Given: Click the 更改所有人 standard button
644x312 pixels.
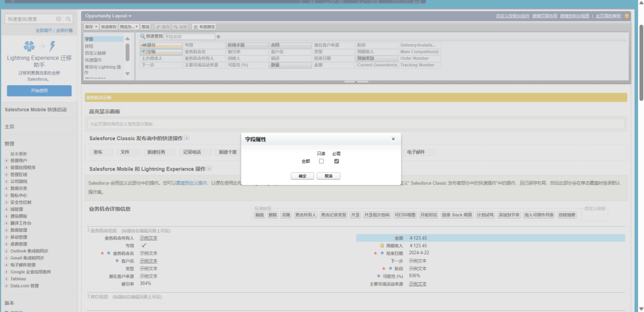Looking at the screenshot, I should (306, 215).
